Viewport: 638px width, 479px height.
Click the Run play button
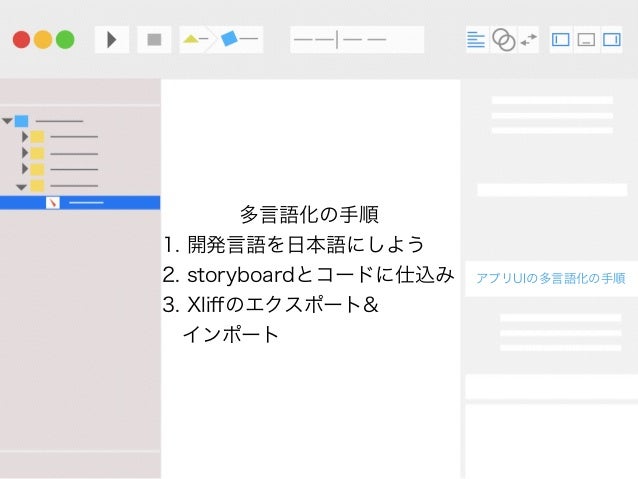click(111, 39)
